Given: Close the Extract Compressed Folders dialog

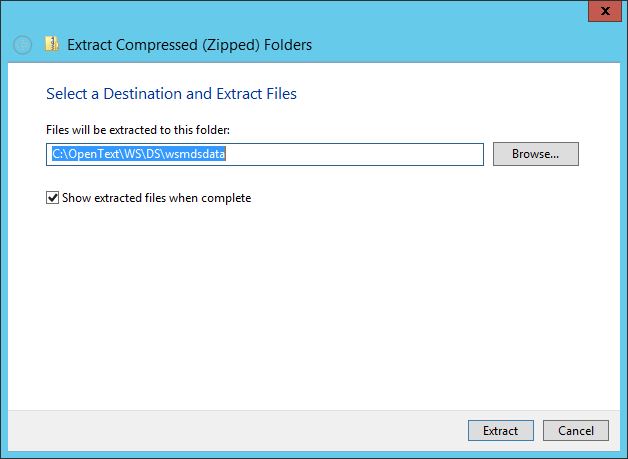Looking at the screenshot, I should pos(605,11).
